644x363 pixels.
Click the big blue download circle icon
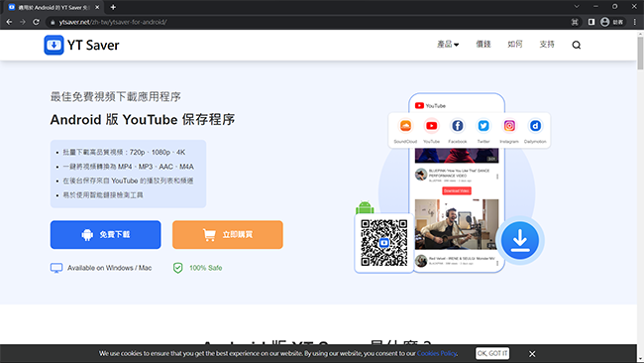[x=520, y=240]
